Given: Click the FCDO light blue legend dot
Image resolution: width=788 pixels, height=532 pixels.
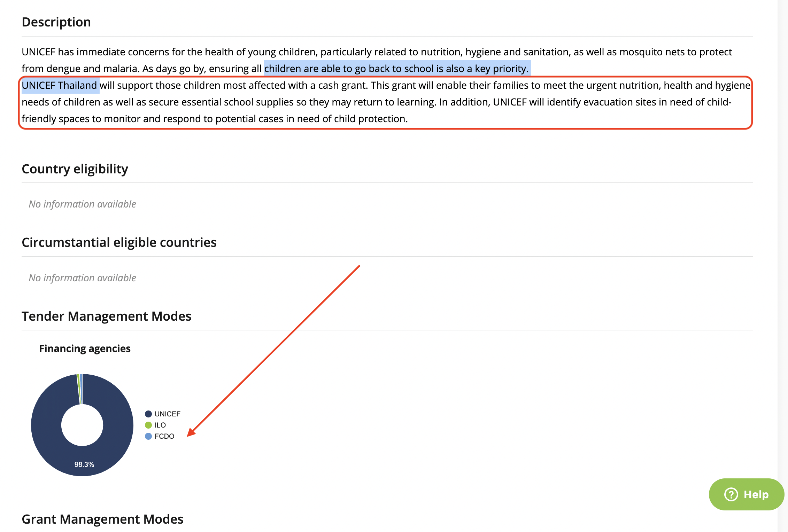Looking at the screenshot, I should point(148,436).
